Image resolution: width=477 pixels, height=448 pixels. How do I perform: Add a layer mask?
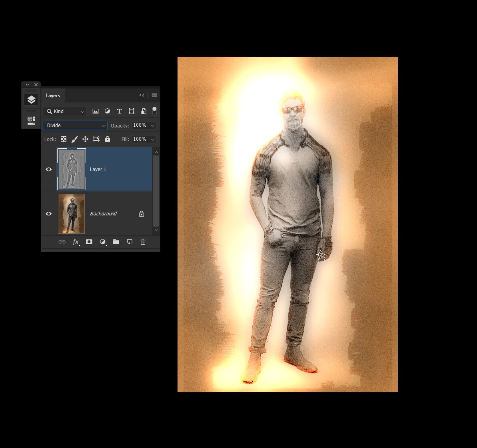pos(89,242)
